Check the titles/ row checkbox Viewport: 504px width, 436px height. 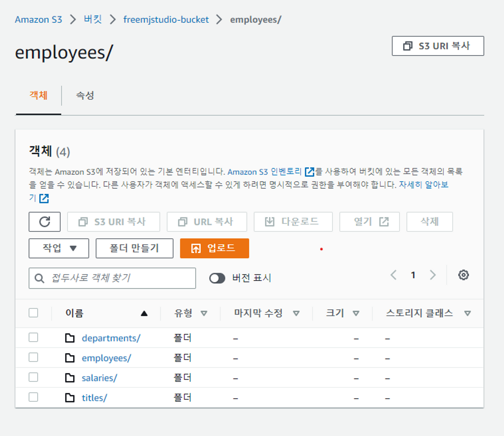(33, 397)
